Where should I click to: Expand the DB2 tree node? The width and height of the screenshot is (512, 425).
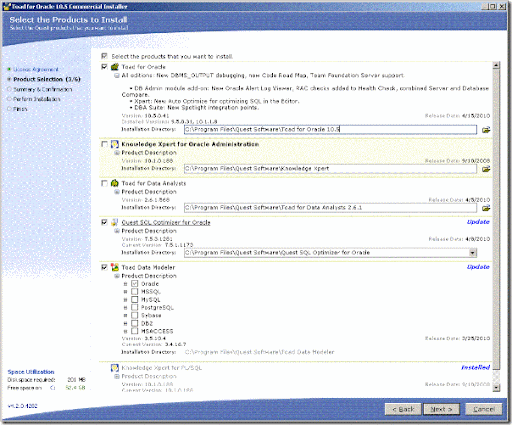[126, 323]
